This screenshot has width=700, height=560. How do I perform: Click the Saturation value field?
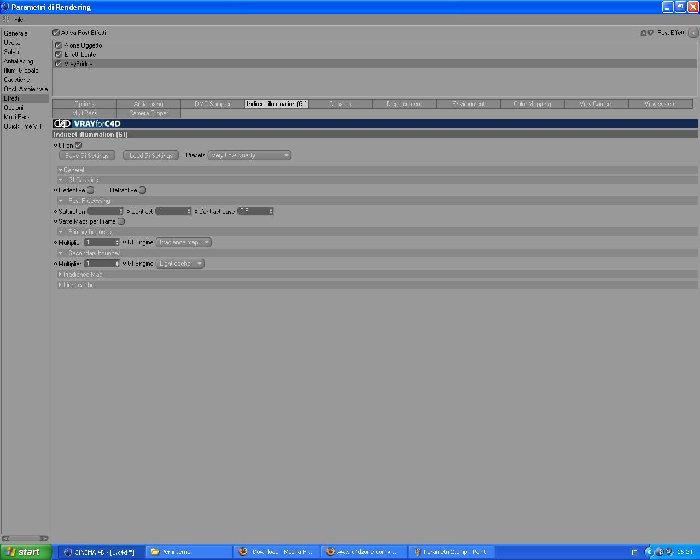click(x=105, y=211)
